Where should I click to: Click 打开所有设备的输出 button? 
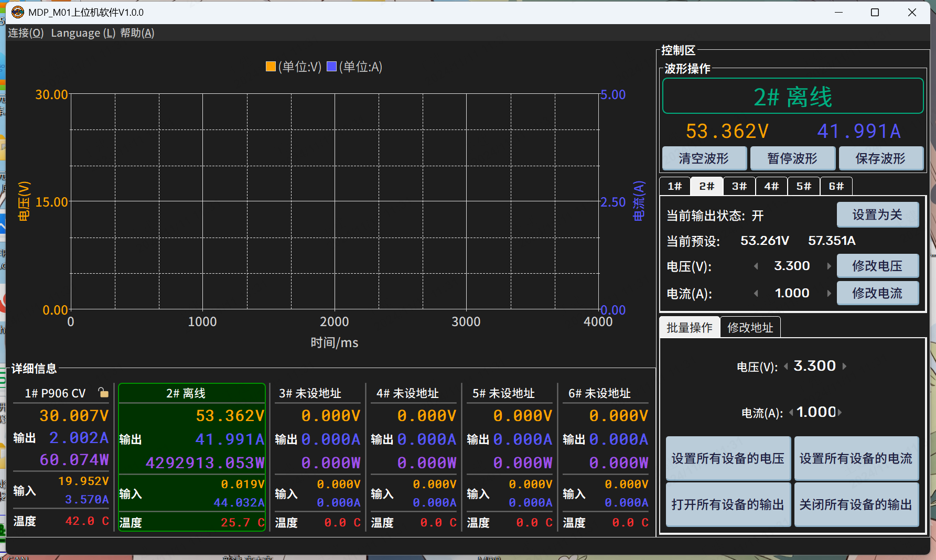click(x=728, y=504)
